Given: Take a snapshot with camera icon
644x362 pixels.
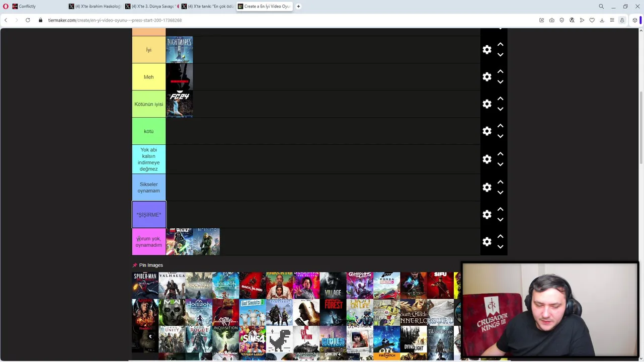Looking at the screenshot, I should (x=551, y=20).
